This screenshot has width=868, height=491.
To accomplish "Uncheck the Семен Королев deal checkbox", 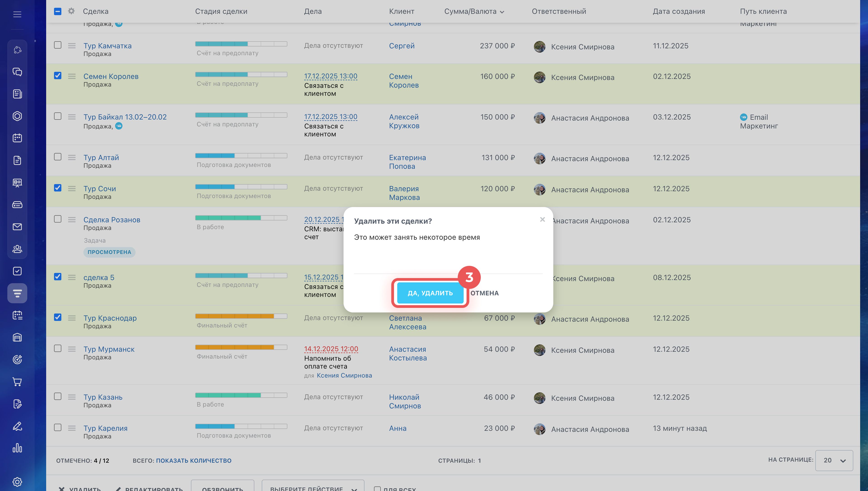I will tap(58, 76).
